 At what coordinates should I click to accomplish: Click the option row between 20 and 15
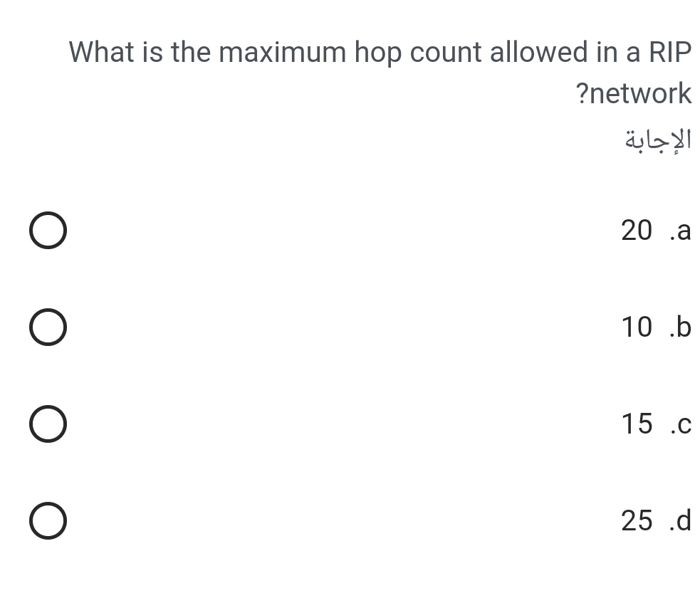[x=47, y=327]
